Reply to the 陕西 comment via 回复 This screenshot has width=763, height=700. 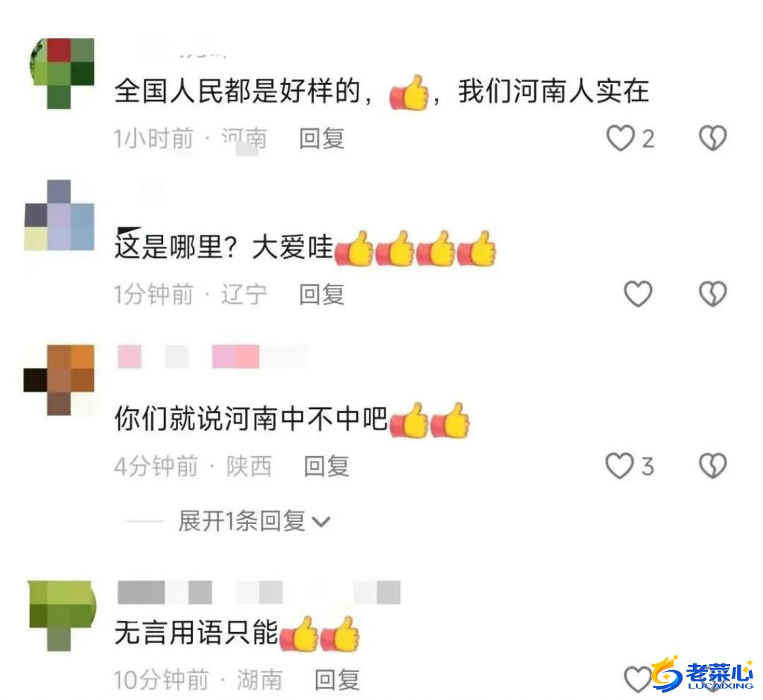coord(326,467)
